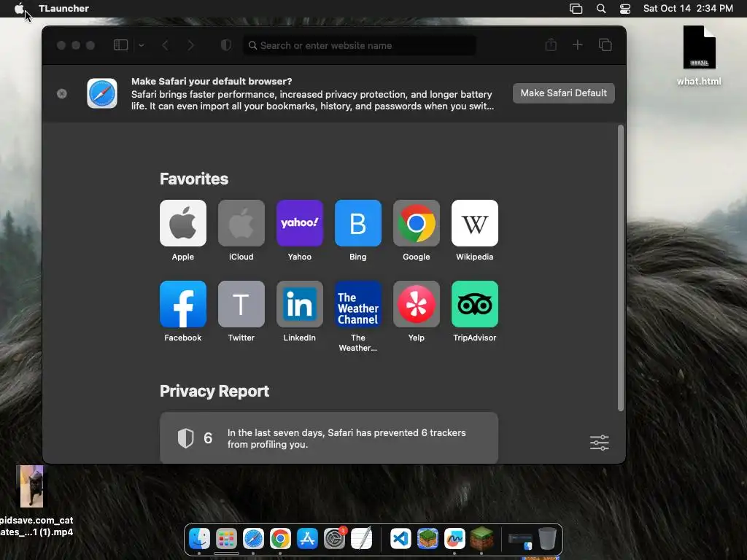This screenshot has width=747, height=560.
Task: Open the Bing favorite
Action: [x=357, y=223]
